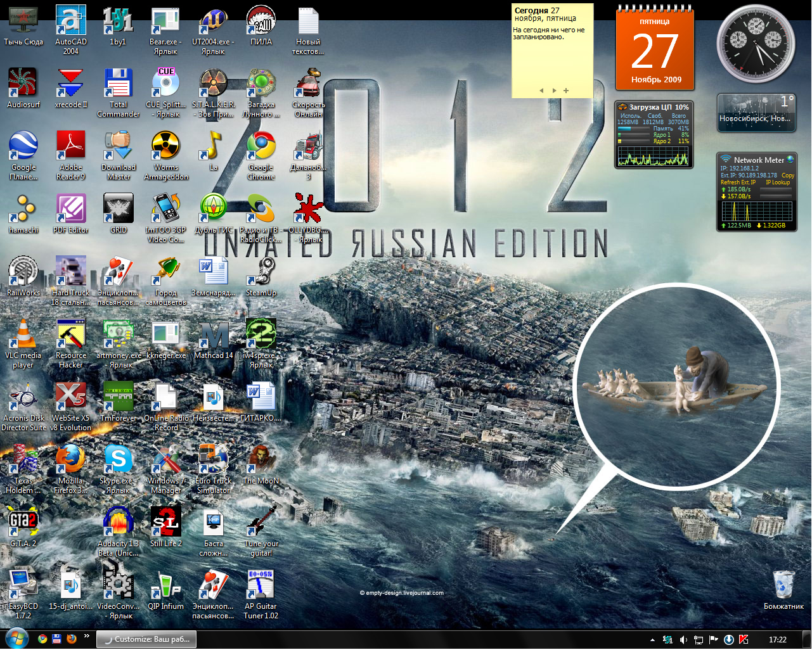This screenshot has height=650, width=812.
Task: Select the Still Life 2 icon
Action: (x=166, y=527)
